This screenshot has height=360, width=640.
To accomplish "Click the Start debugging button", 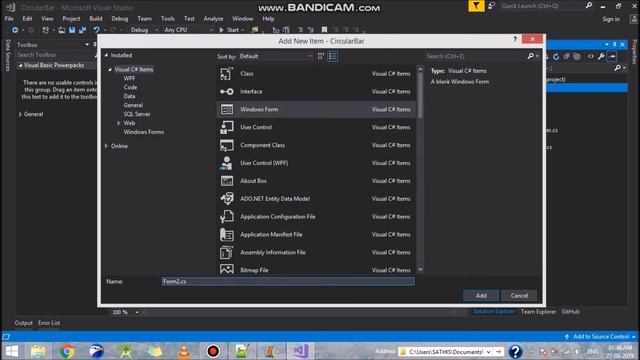I will pos(229,30).
